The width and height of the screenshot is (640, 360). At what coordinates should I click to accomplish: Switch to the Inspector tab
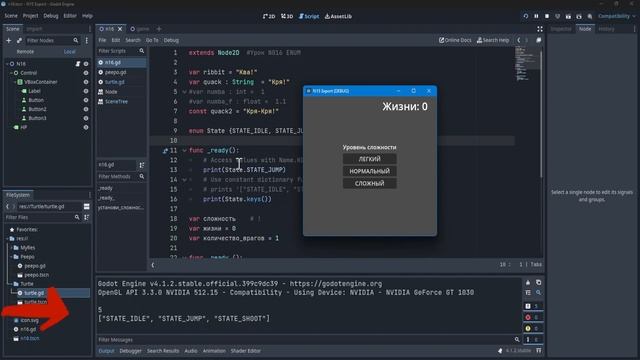click(561, 29)
